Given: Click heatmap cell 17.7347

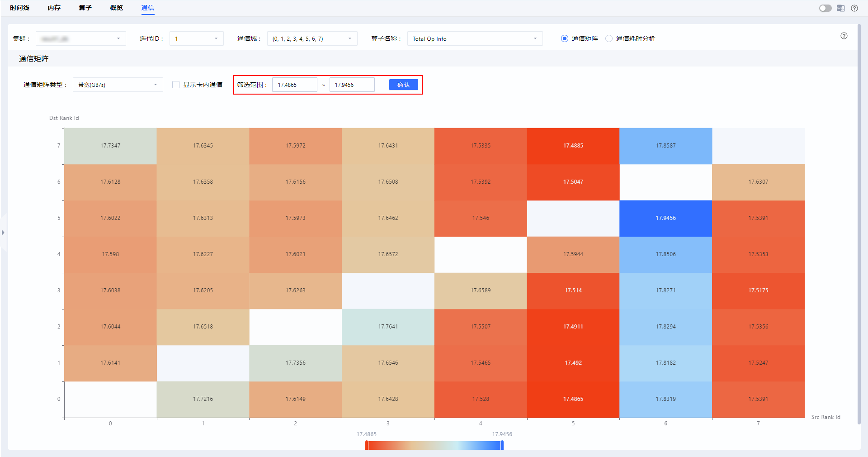Looking at the screenshot, I should (x=110, y=146).
